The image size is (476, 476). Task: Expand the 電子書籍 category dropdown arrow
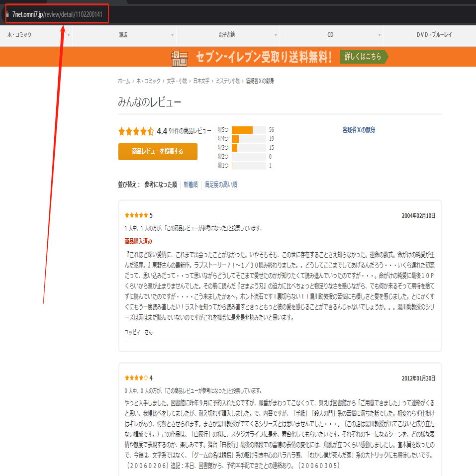click(276, 35)
